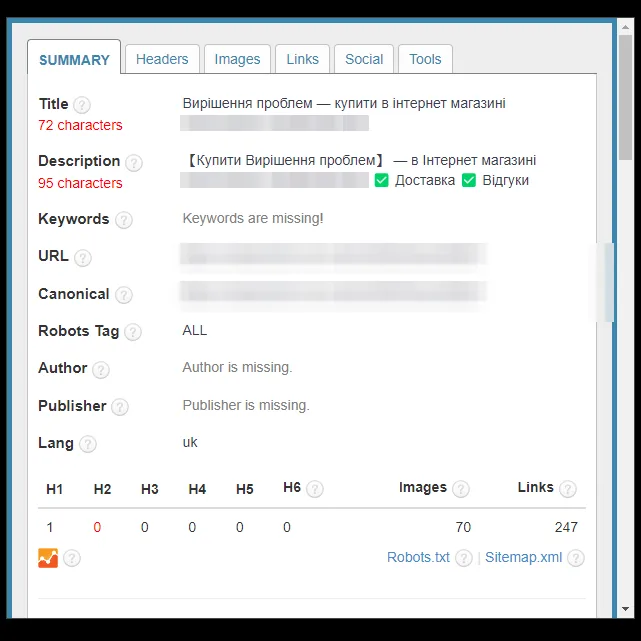Open help icon next to Title
This screenshot has height=641, width=641.
coord(82,105)
